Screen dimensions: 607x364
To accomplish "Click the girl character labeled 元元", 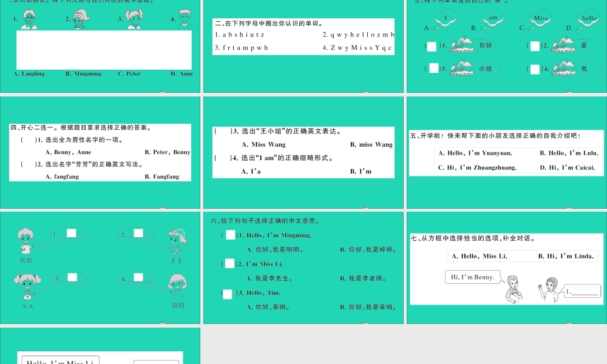I will click(x=27, y=286).
